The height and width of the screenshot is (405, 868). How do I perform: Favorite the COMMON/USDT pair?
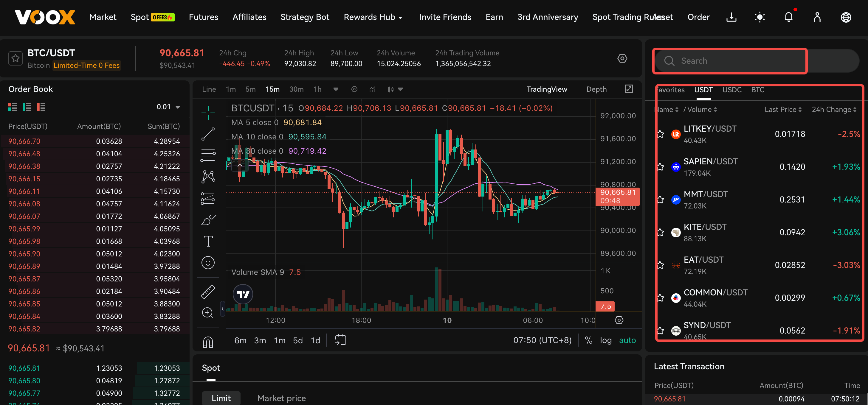click(x=661, y=298)
